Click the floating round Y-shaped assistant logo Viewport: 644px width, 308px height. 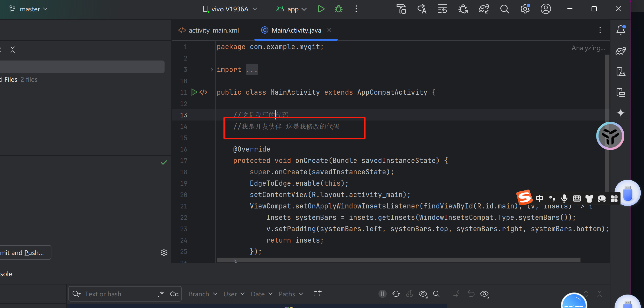610,136
